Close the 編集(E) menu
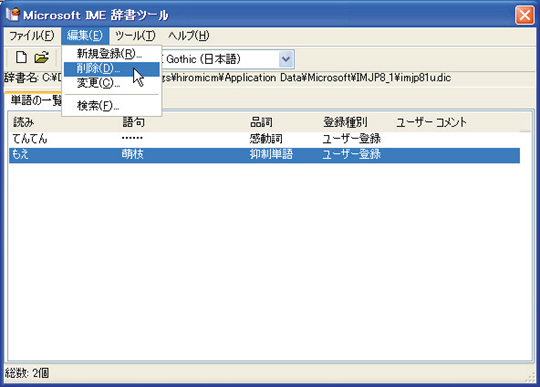Image resolution: width=540 pixels, height=387 pixels. [85, 35]
